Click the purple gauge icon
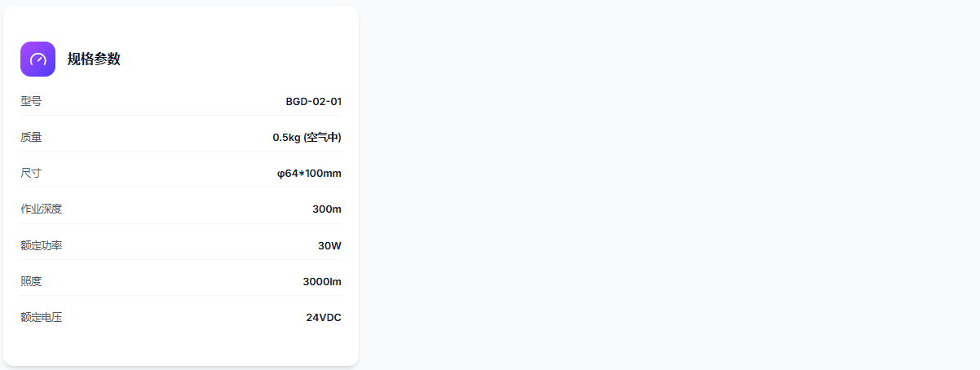 tap(38, 59)
